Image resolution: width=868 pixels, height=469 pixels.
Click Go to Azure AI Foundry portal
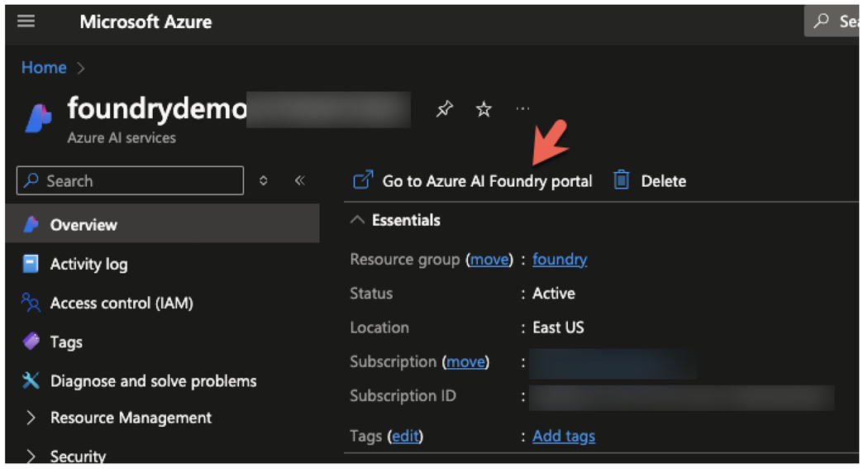(487, 181)
